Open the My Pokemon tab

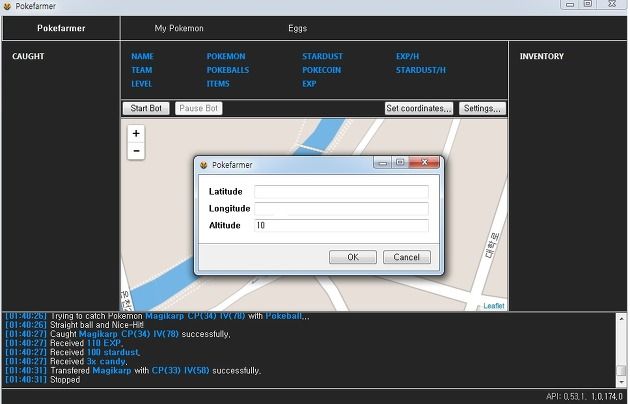(179, 28)
